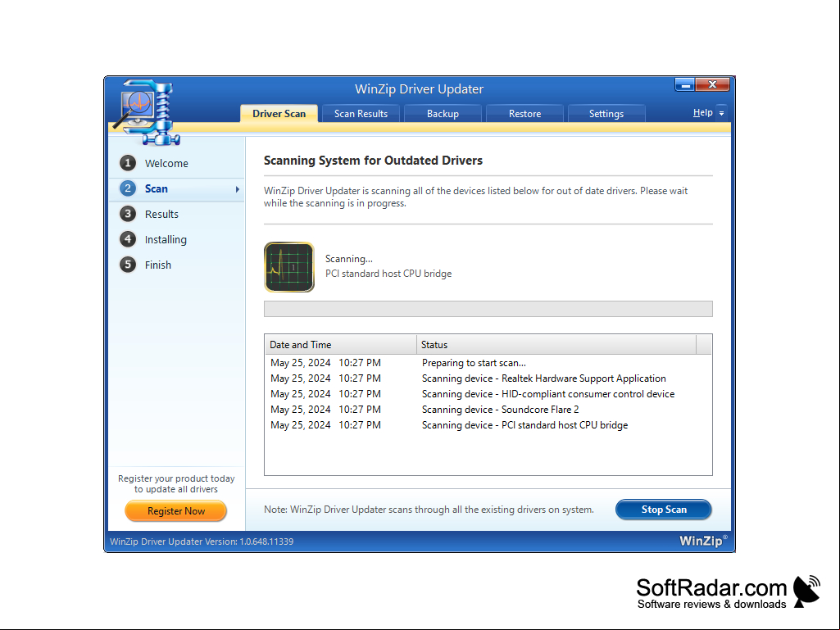The height and width of the screenshot is (630, 840).
Task: Click the step 5 Finish number icon
Action: click(128, 265)
